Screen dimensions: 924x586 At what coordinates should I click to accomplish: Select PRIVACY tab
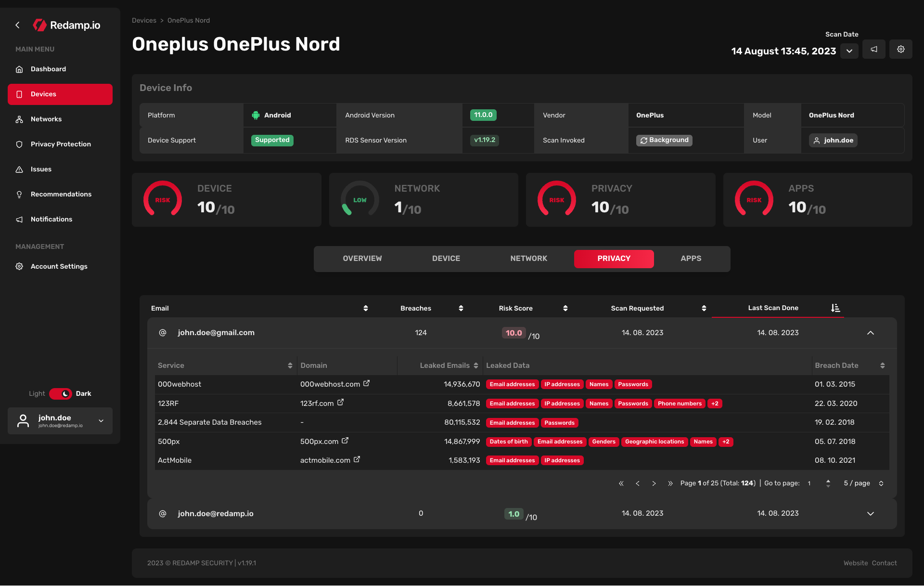[614, 259]
